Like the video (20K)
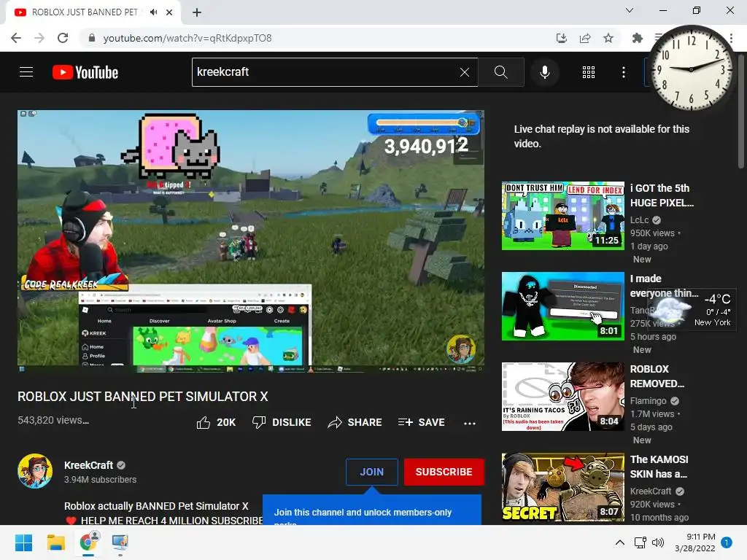 216,422
